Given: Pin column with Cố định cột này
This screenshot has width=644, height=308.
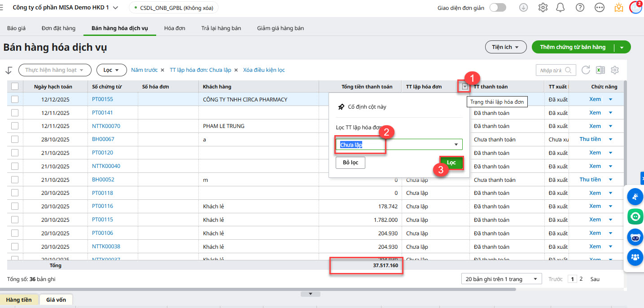Looking at the screenshot, I should click(x=362, y=107).
